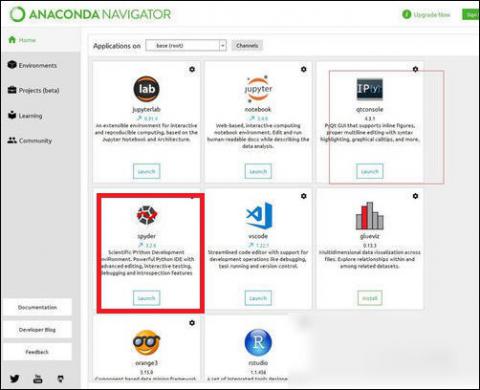480x390 pixels.
Task: Click the IPython qtconsole icon
Action: [370, 89]
